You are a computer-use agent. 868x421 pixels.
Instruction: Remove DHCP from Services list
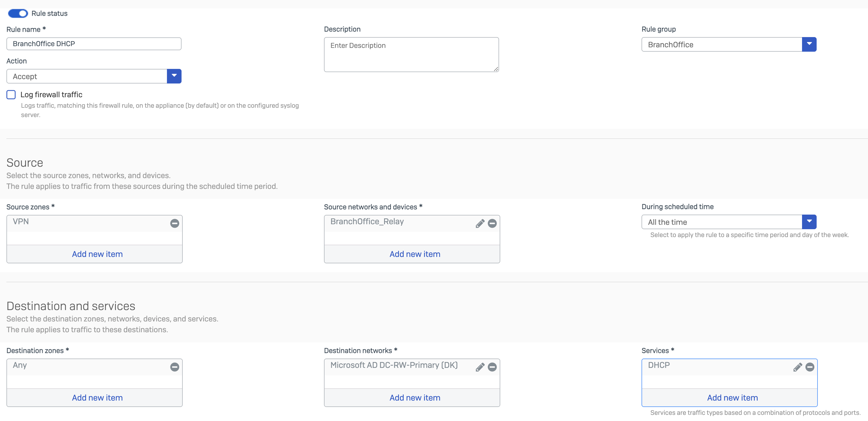(x=810, y=367)
